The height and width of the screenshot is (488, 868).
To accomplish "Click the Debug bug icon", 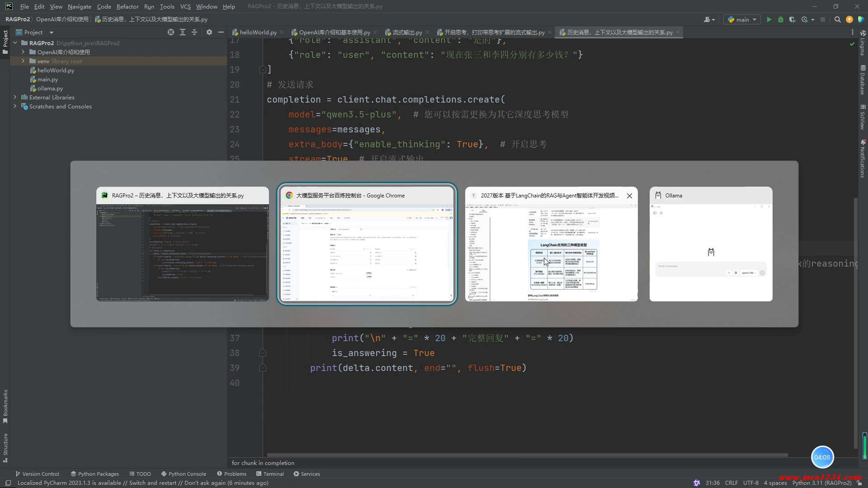I will coord(781,19).
